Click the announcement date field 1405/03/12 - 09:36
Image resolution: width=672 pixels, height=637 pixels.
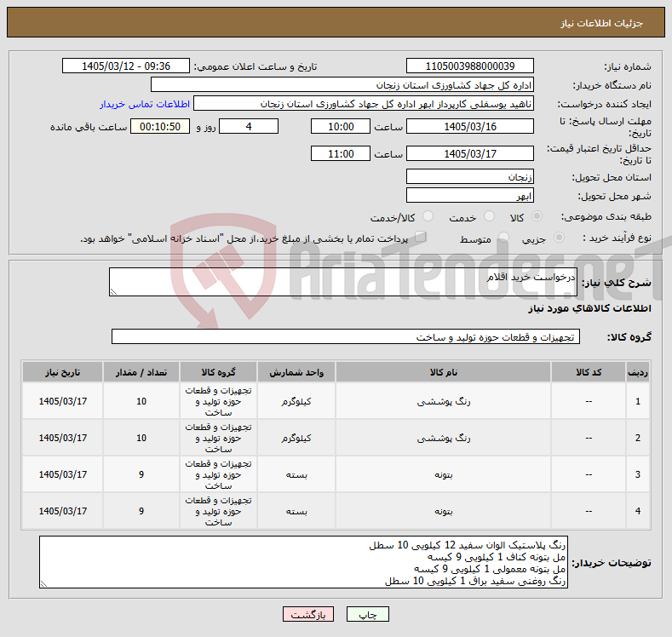click(125, 66)
